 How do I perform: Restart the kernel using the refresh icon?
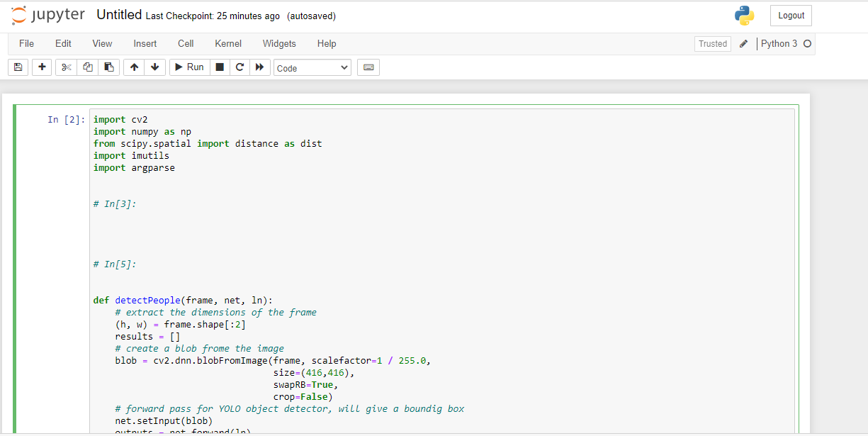point(240,67)
